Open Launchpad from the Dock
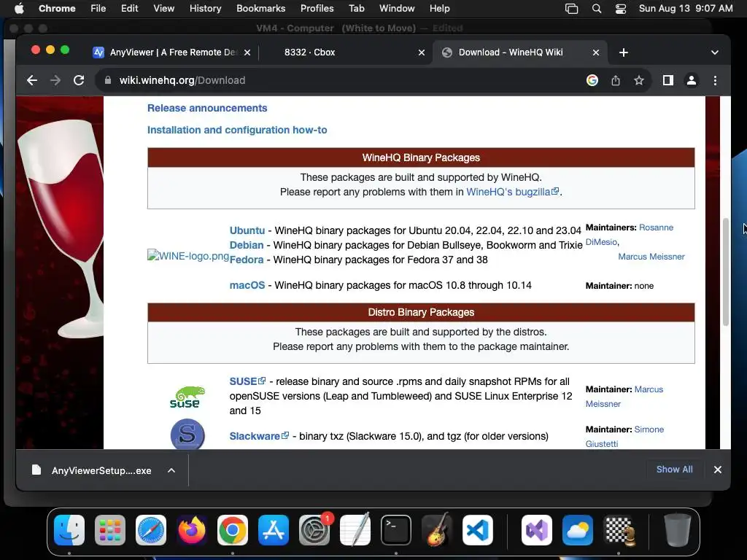The image size is (747, 560). (110, 530)
